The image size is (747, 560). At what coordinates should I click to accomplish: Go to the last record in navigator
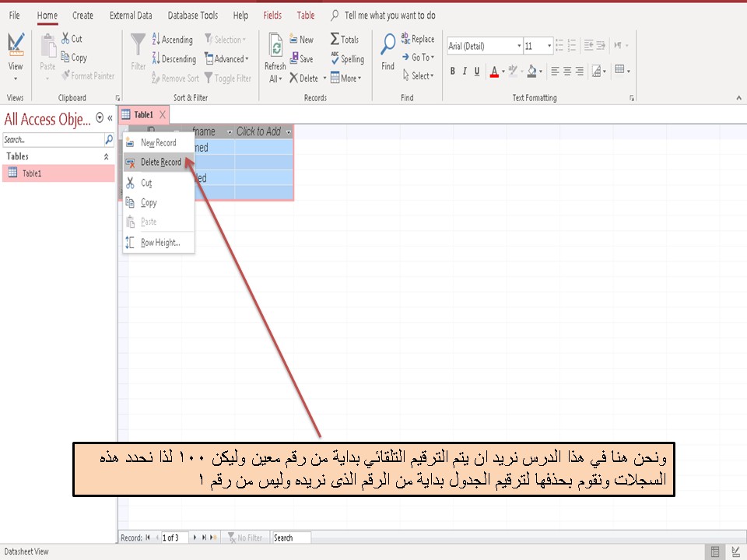204,537
